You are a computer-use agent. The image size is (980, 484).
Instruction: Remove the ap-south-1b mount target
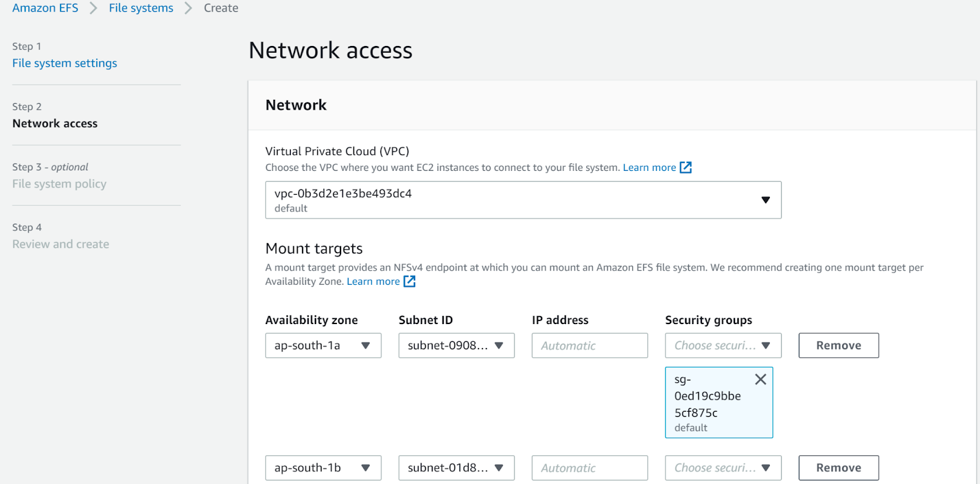838,467
